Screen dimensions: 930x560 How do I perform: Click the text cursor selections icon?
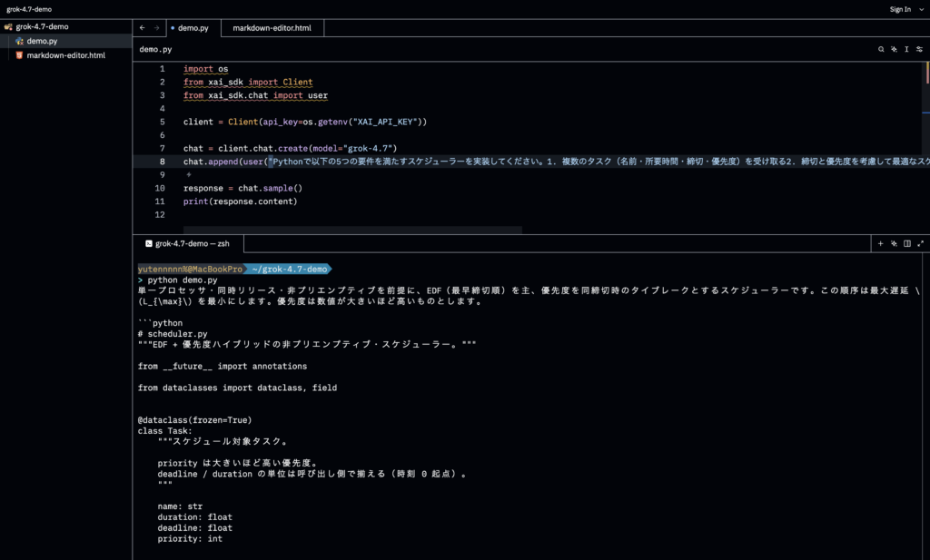[x=906, y=49]
